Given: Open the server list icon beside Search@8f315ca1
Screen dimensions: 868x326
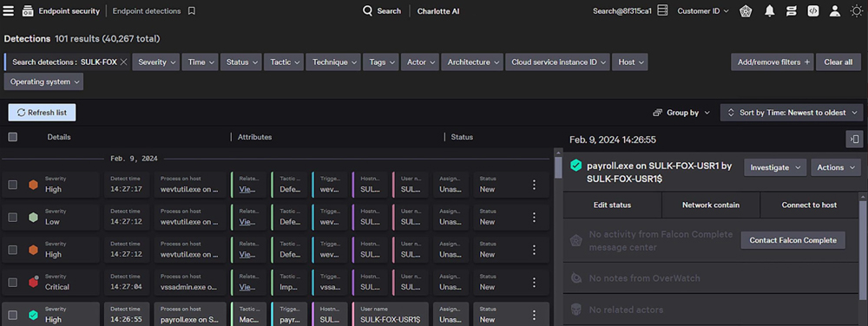Looking at the screenshot, I should (662, 11).
